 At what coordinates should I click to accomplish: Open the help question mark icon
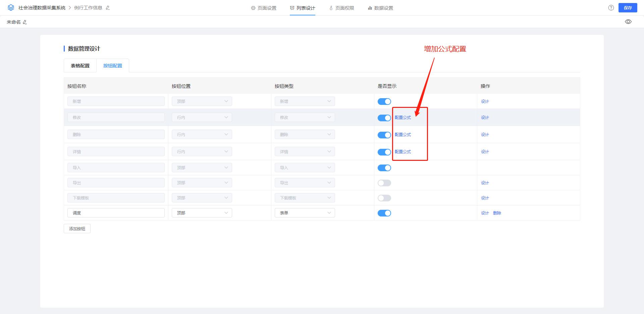pos(611,8)
